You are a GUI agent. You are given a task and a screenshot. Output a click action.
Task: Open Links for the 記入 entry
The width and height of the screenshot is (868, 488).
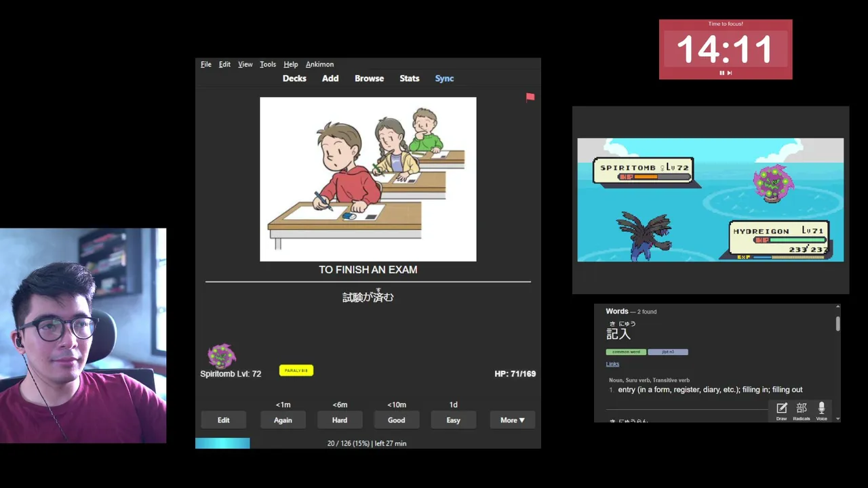pos(612,364)
